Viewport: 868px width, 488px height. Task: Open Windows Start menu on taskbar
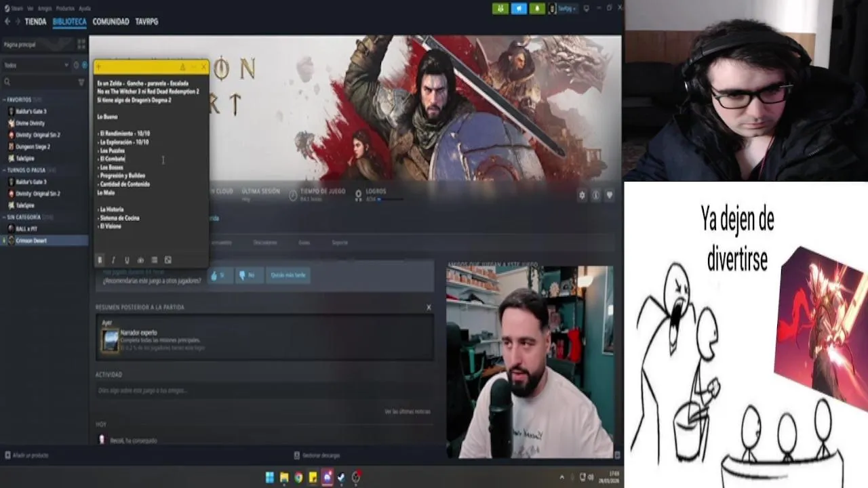pos(270,477)
